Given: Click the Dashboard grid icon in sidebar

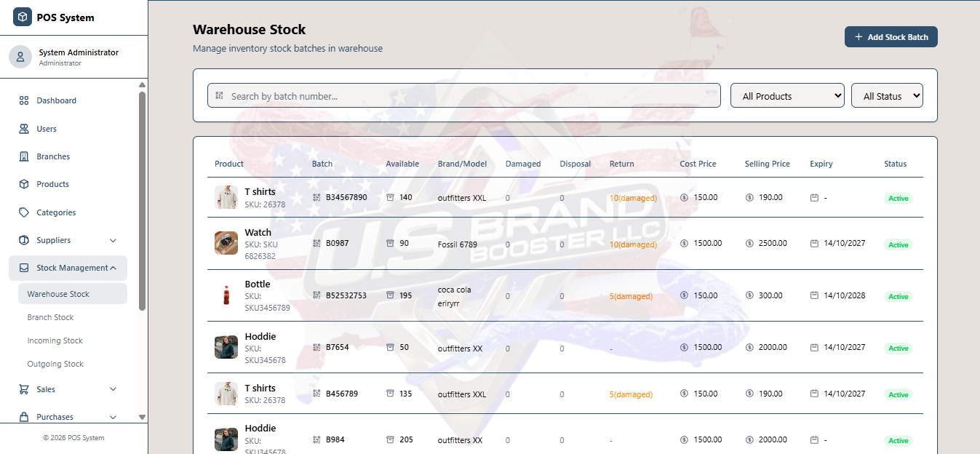Looking at the screenshot, I should coord(24,100).
